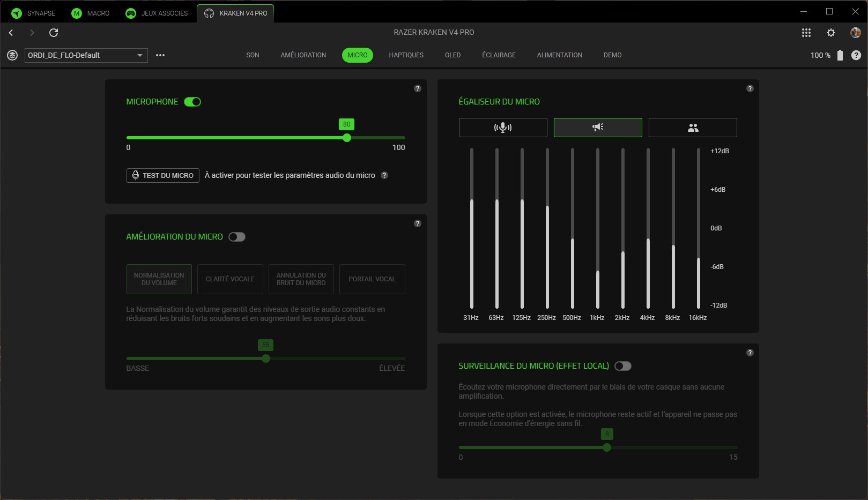Select Clarté vocale option
Viewport: 868px width, 500px height.
(x=230, y=279)
